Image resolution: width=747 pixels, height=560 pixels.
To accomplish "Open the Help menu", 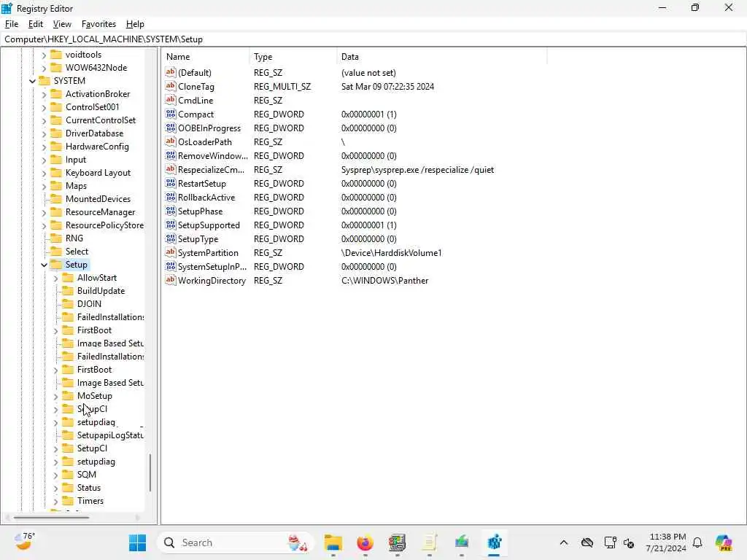I will (135, 24).
